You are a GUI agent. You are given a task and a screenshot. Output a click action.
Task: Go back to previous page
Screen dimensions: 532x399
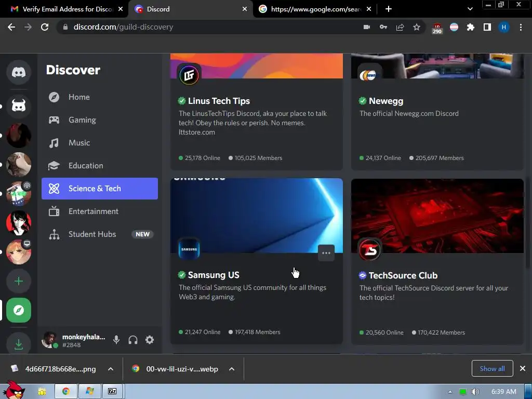11,27
